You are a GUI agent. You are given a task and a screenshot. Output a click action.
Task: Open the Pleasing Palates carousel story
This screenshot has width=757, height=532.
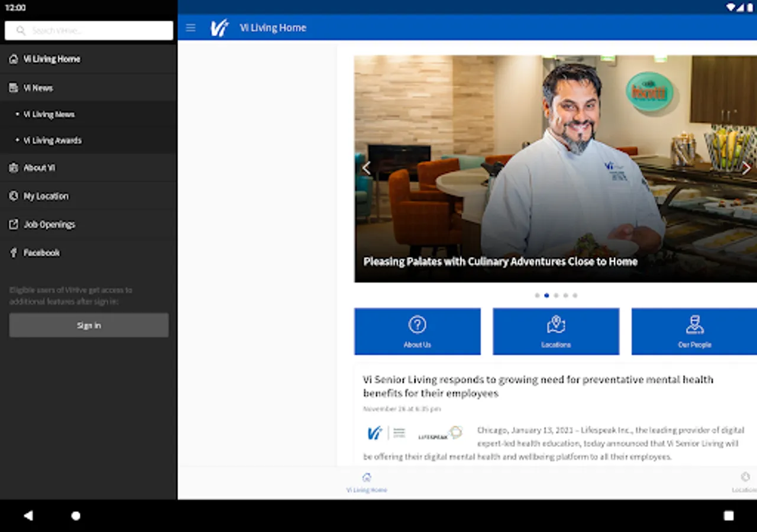click(500, 261)
